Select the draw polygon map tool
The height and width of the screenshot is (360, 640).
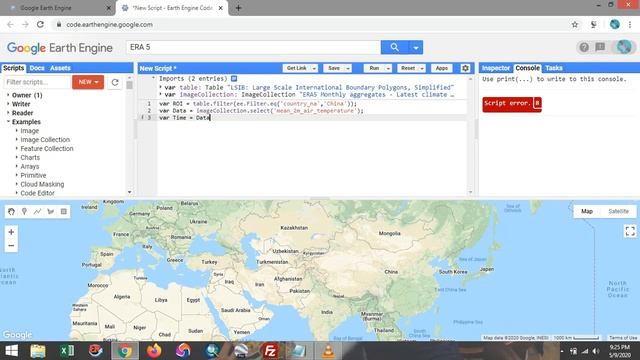coord(51,211)
